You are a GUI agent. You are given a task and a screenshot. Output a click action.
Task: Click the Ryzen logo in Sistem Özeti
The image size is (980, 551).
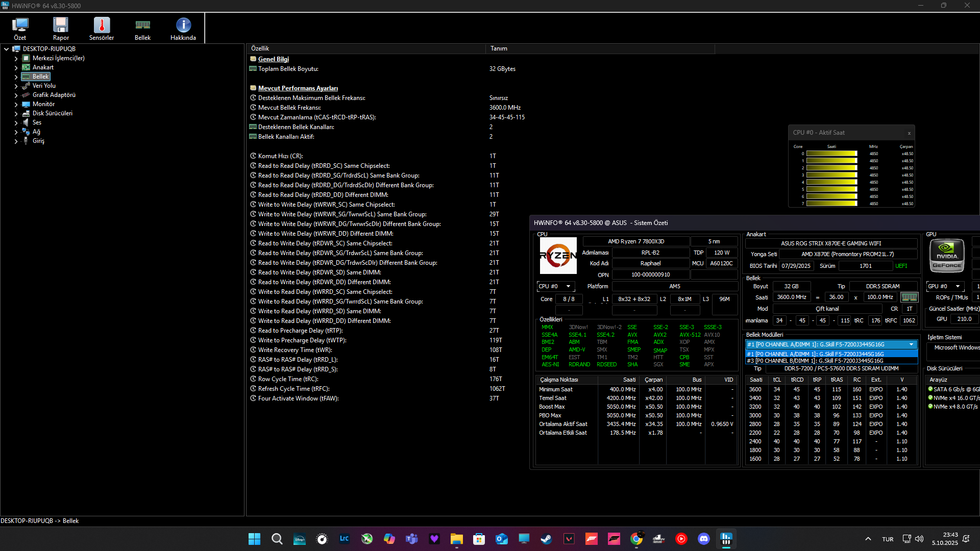(x=558, y=256)
